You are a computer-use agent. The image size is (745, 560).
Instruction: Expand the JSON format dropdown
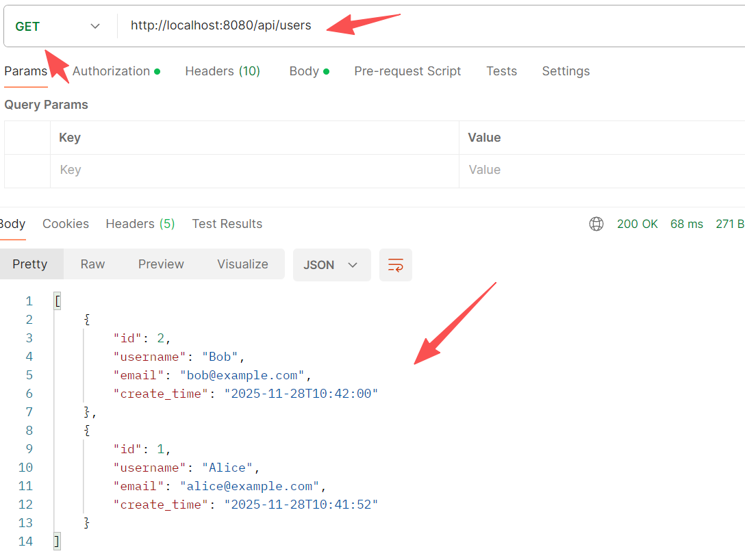pos(331,265)
